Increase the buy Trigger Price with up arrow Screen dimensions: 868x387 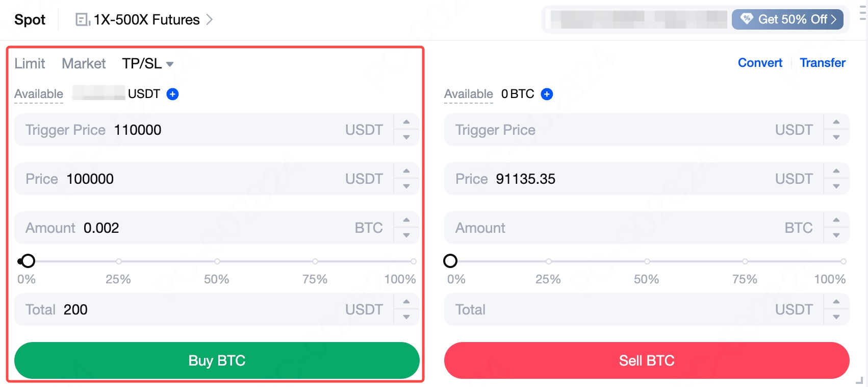tap(406, 122)
